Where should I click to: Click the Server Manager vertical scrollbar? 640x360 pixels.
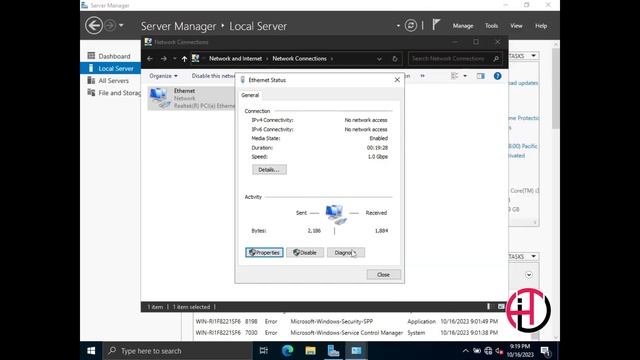tap(556, 89)
